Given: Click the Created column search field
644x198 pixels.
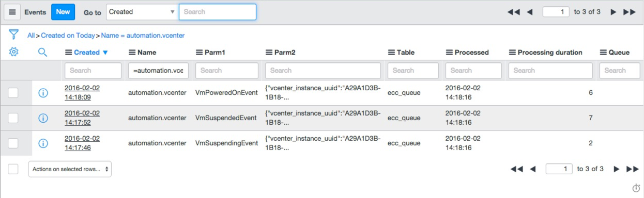Looking at the screenshot, I should [93, 71].
